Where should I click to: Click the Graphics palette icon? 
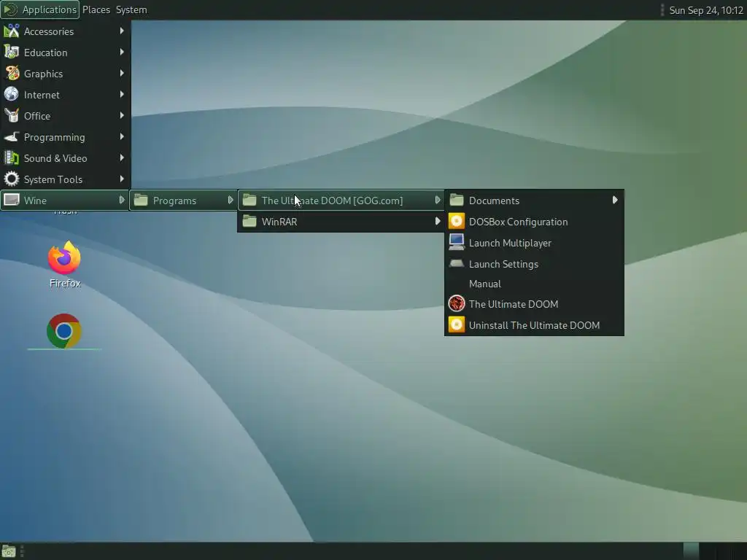pyautogui.click(x=12, y=74)
